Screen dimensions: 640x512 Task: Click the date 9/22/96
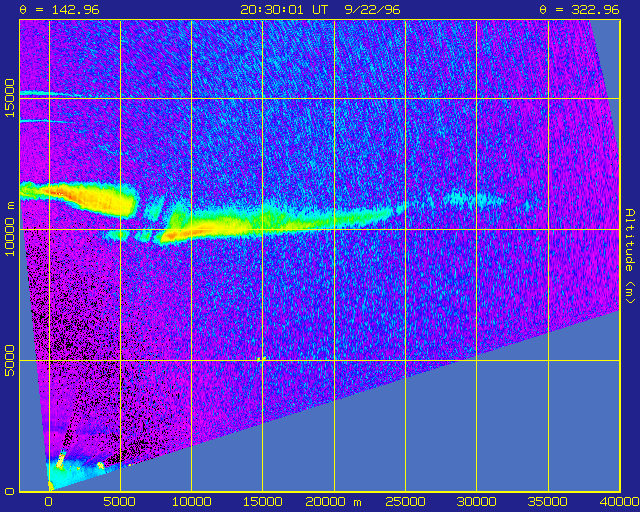point(372,9)
